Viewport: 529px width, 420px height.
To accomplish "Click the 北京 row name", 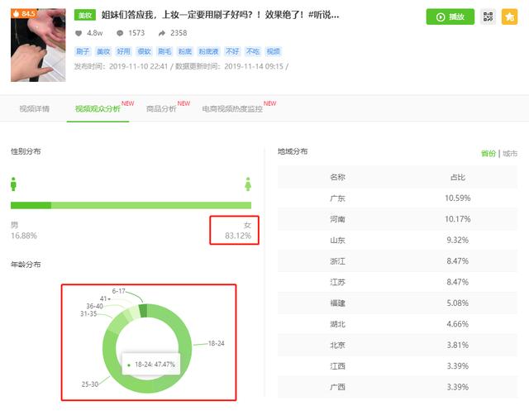I will (x=337, y=345).
